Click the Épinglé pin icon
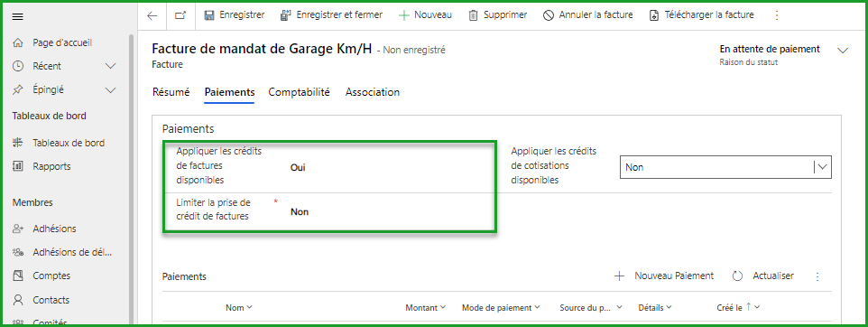868x327 pixels. (18, 89)
